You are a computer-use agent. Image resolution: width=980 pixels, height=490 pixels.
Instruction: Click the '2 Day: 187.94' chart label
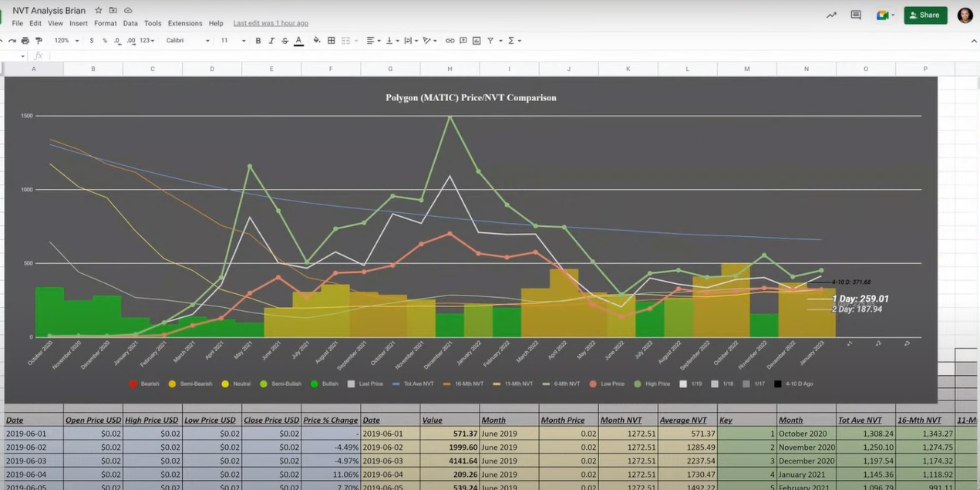857,309
